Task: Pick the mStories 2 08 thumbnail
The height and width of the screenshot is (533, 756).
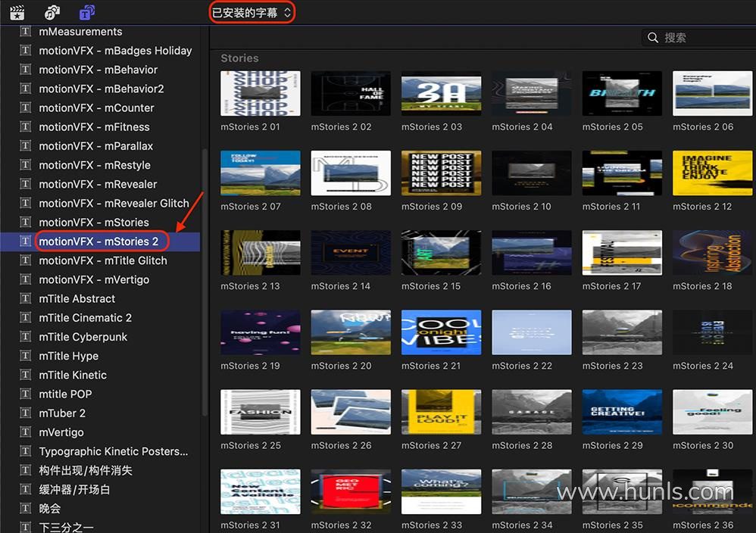Action: click(x=351, y=173)
